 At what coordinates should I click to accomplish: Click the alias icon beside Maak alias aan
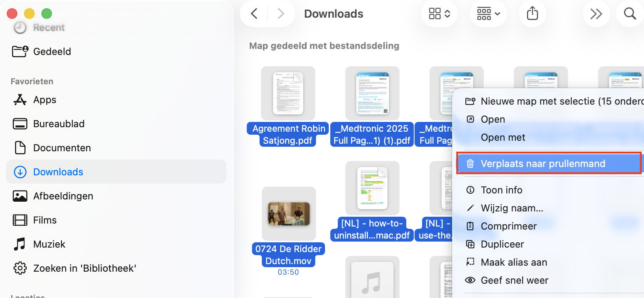click(x=470, y=262)
